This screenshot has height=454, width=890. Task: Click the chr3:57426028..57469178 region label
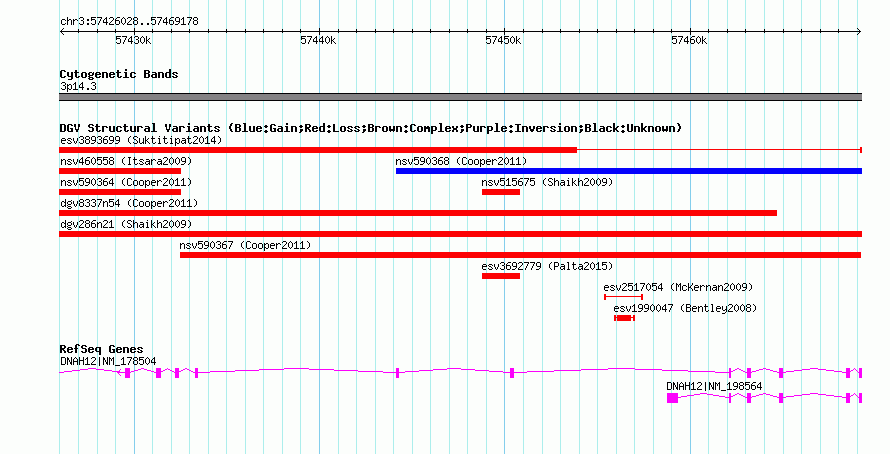click(129, 22)
